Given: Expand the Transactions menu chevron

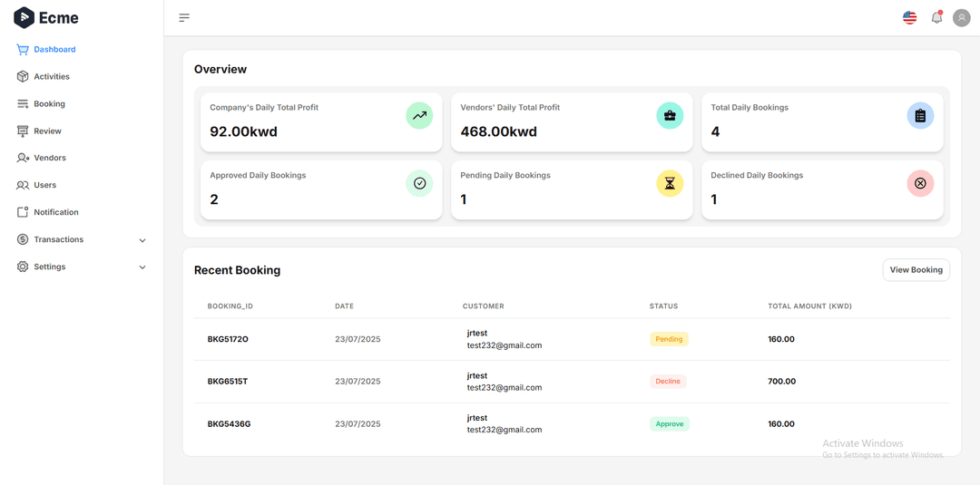Looking at the screenshot, I should [x=142, y=240].
